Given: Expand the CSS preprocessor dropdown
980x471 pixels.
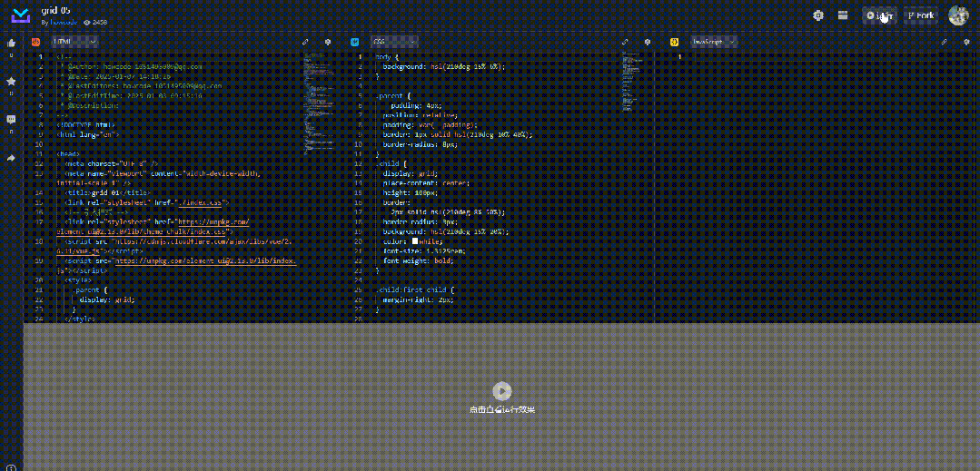Looking at the screenshot, I should click(394, 42).
